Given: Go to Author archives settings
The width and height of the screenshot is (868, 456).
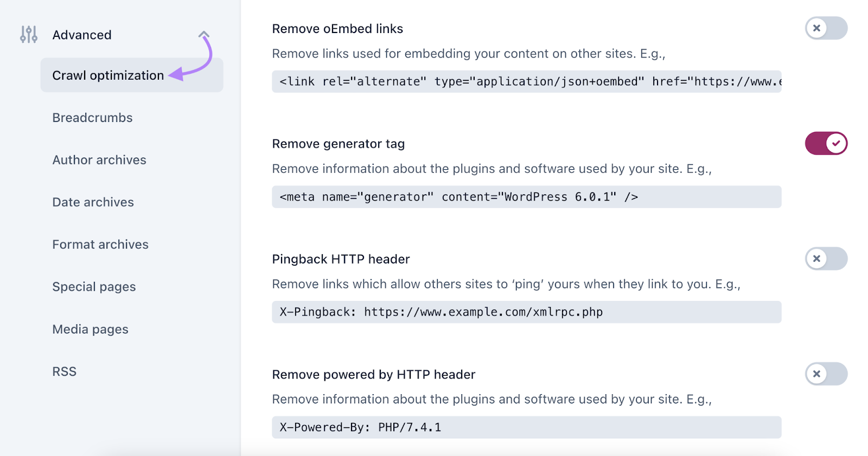Looking at the screenshot, I should point(99,160).
